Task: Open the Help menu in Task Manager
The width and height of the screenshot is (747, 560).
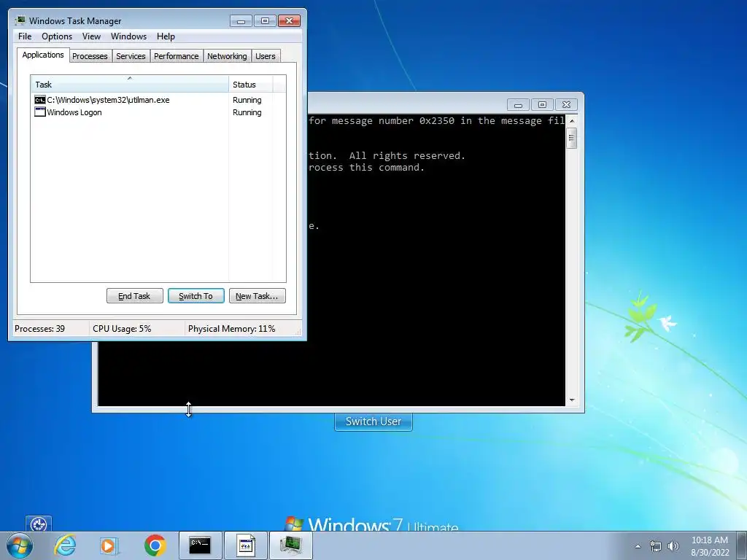Action: [x=166, y=36]
